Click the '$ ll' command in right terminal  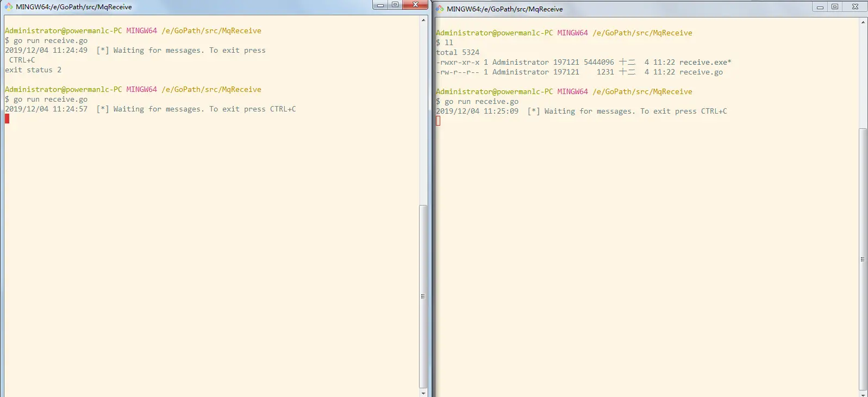tap(445, 43)
